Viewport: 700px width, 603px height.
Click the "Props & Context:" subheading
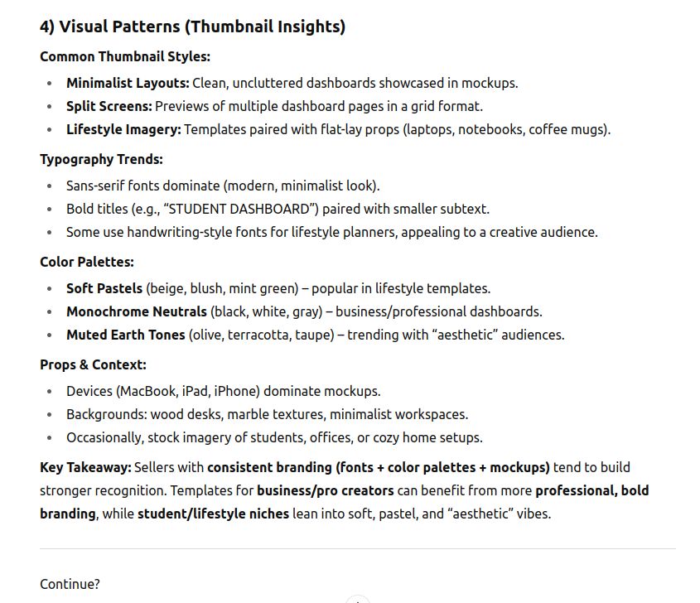click(93, 365)
